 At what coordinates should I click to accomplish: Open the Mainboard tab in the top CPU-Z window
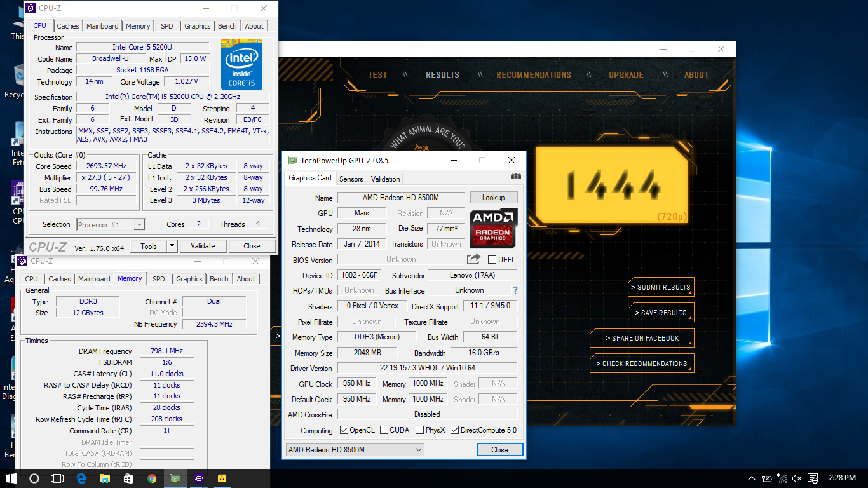pos(102,26)
